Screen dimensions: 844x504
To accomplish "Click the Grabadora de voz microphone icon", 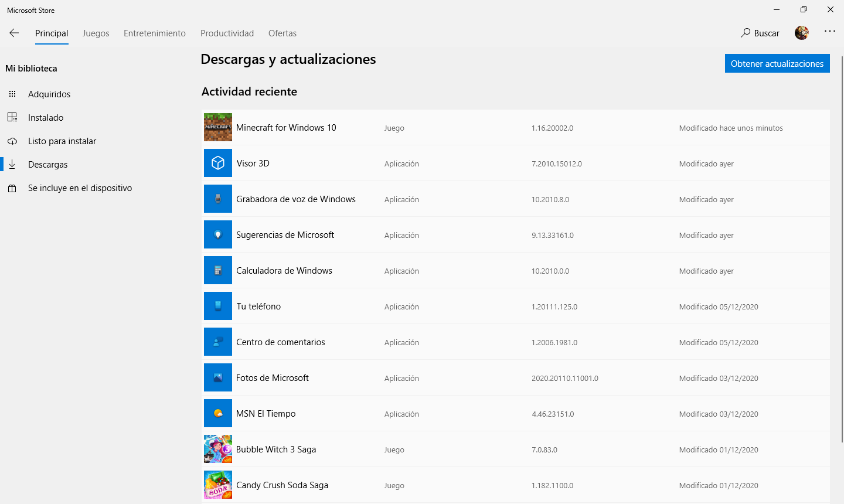I will 218,199.
